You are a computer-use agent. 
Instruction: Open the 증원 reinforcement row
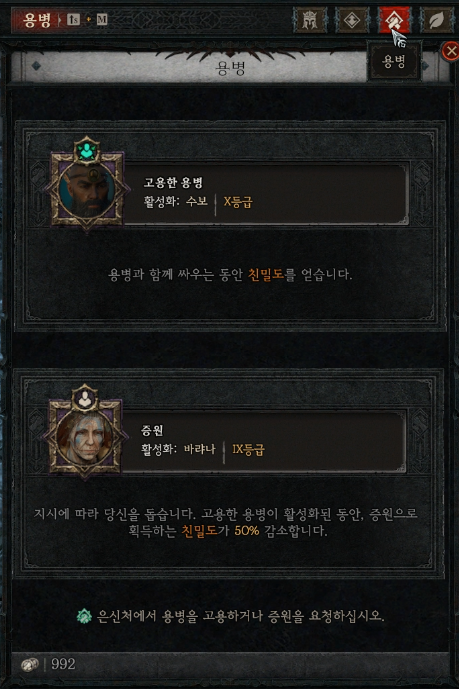point(263,442)
